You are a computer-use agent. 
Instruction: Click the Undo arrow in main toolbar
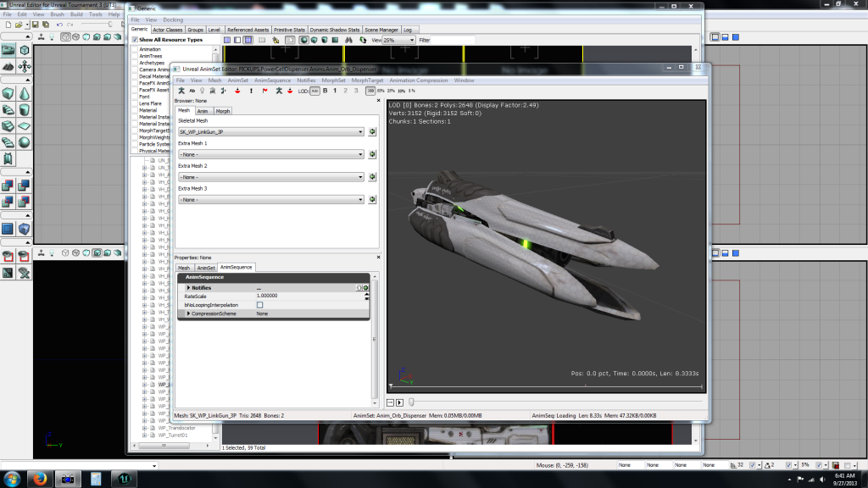click(59, 25)
